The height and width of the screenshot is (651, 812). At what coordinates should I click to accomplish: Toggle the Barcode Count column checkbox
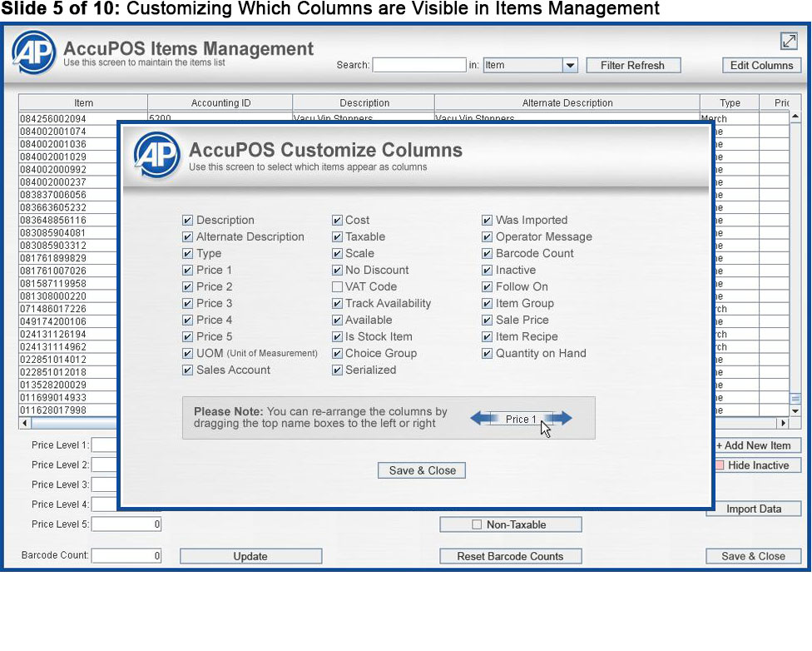point(487,253)
